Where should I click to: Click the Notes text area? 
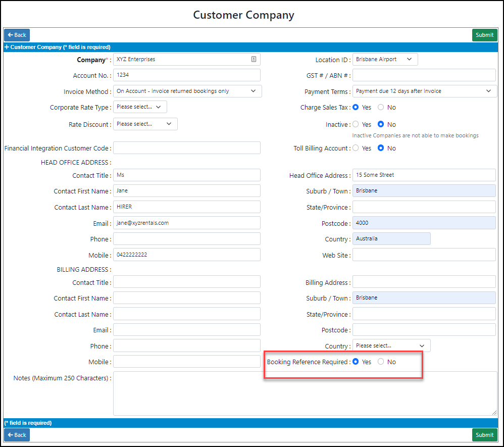click(305, 393)
